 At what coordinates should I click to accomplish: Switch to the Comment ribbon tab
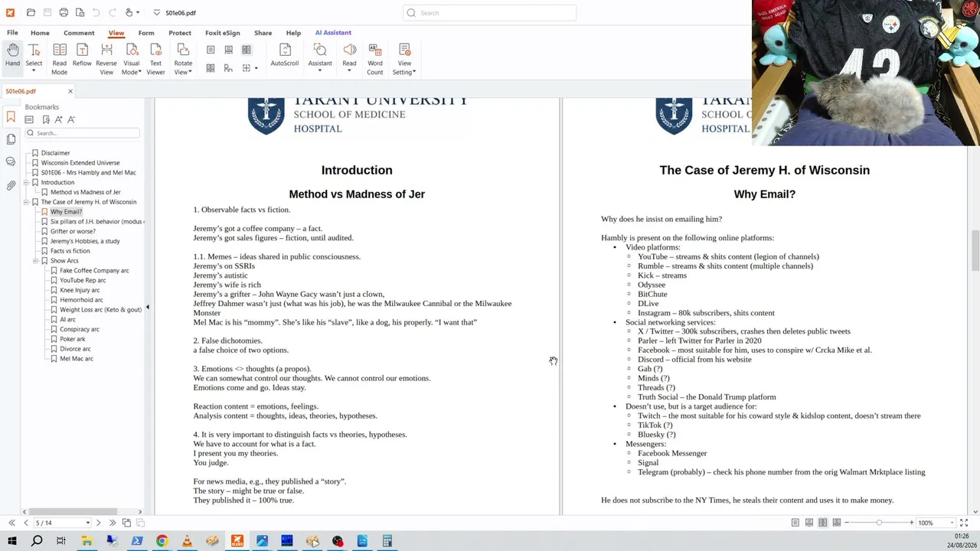click(79, 33)
